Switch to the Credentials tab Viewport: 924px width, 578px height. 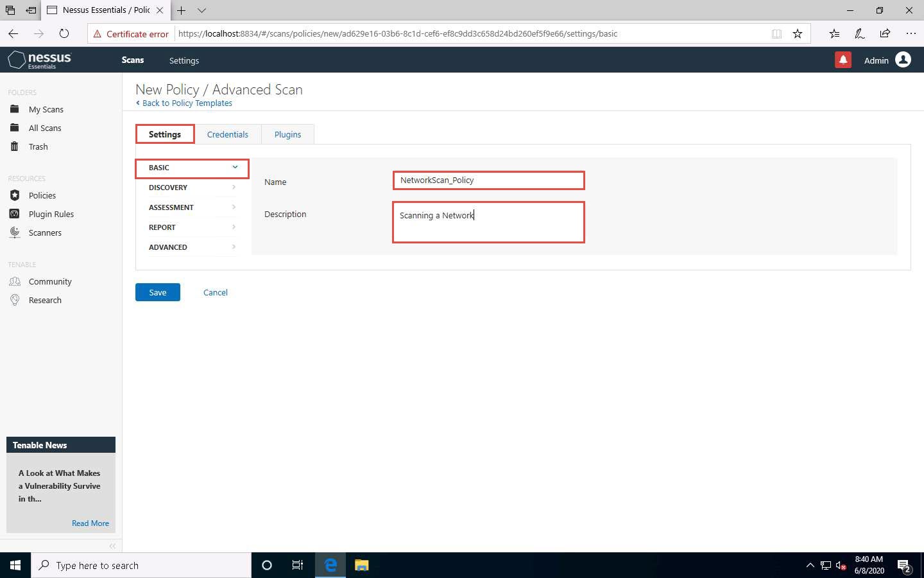228,134
